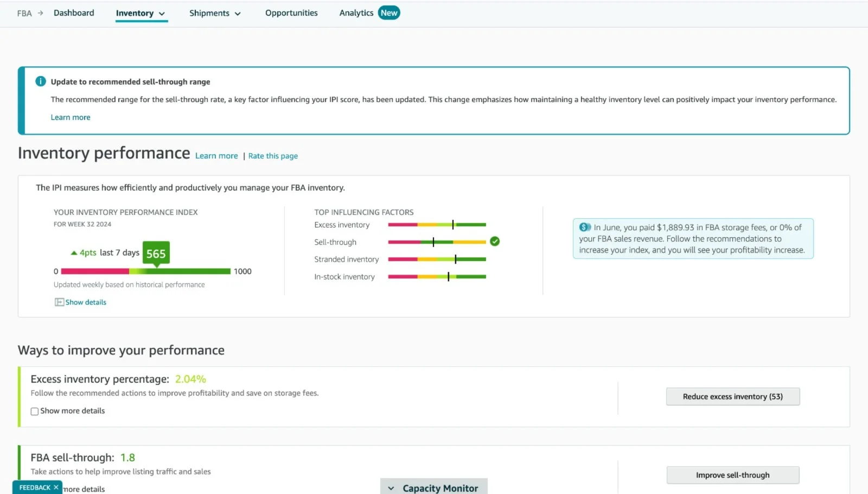Screen dimensions: 868x494
Task: Click the 565 IPI score marker
Action: click(x=156, y=254)
